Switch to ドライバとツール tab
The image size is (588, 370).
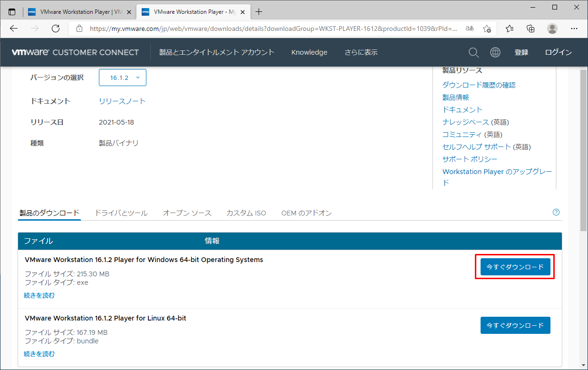click(121, 213)
